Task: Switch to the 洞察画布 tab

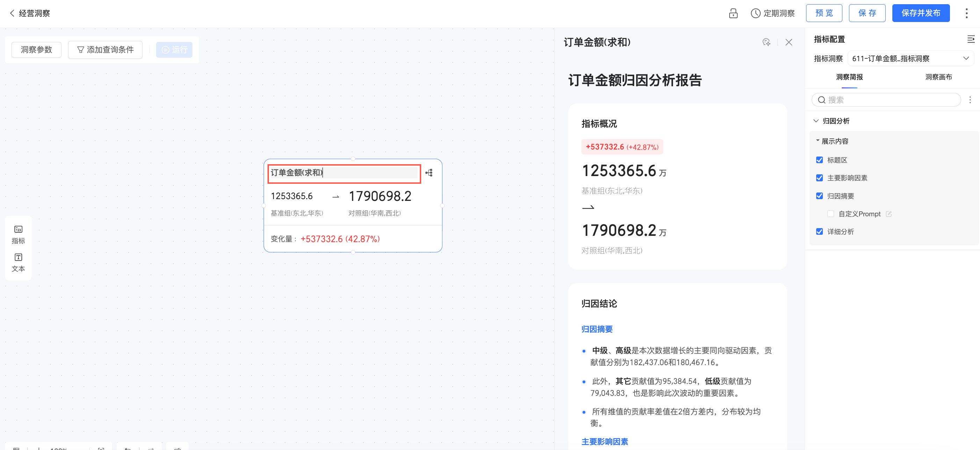Action: (938, 77)
